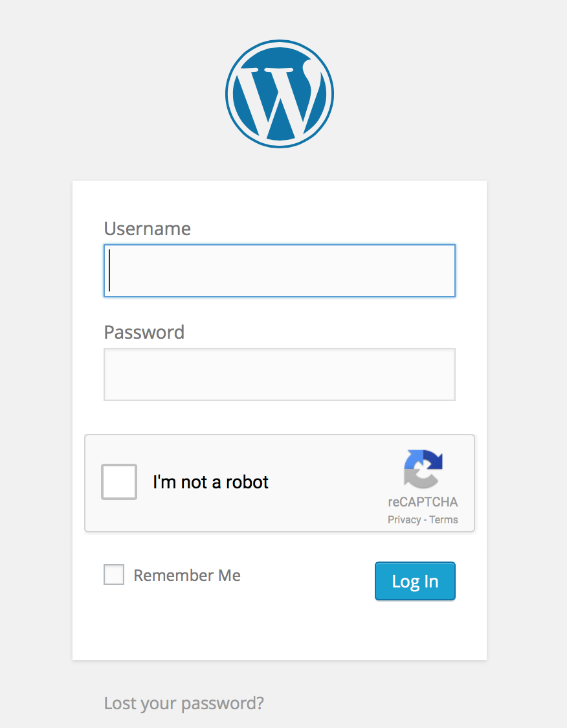Click the Password field label
Viewport: 567px width, 728px height.
144,332
